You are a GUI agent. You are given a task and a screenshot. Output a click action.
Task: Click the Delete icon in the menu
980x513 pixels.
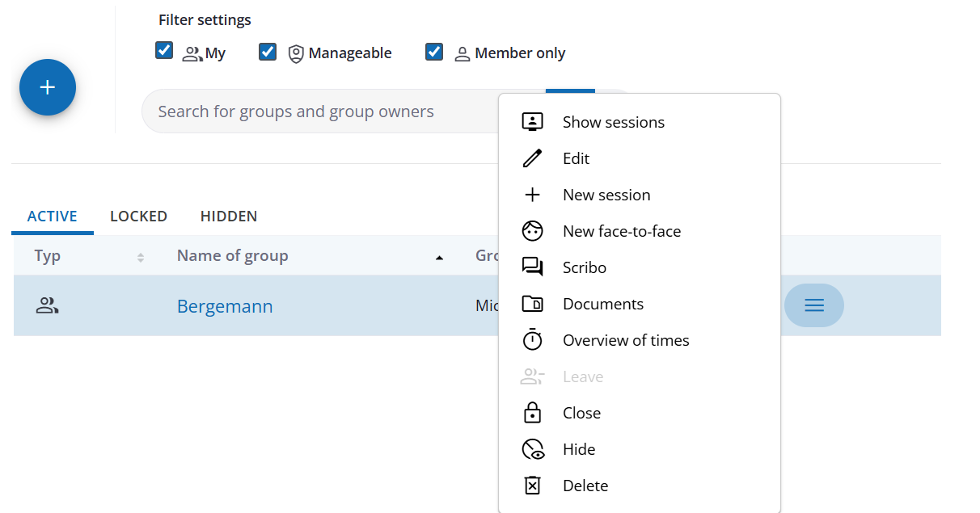tap(533, 485)
